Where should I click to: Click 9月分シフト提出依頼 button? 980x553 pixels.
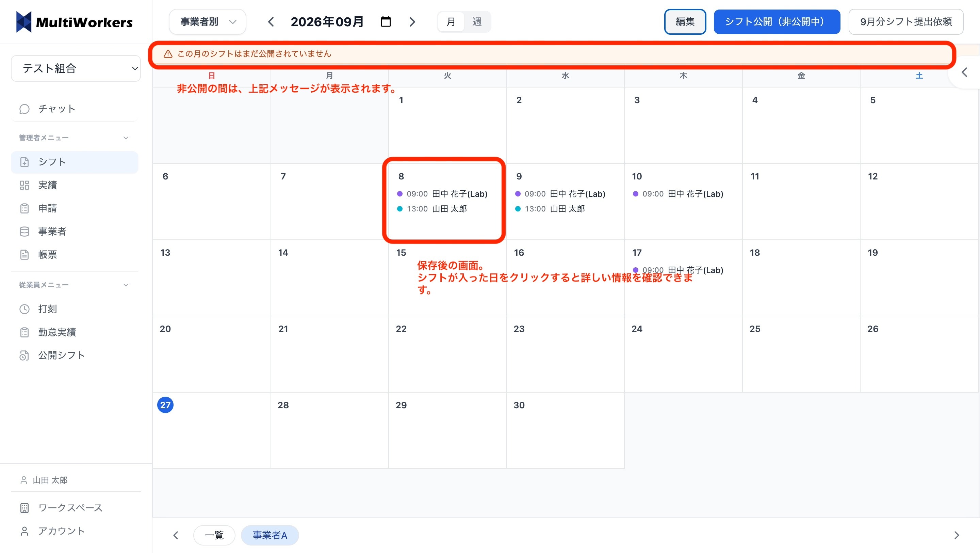click(x=905, y=22)
